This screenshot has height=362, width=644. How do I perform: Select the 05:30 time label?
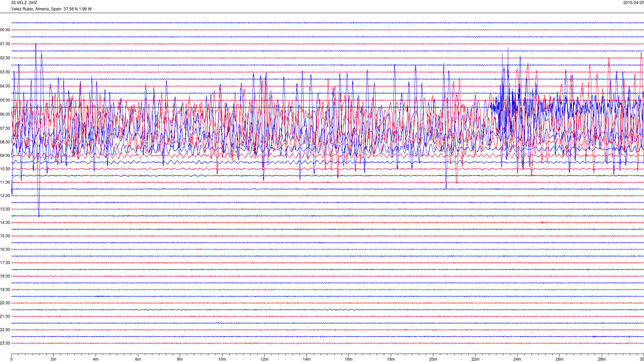(x=5, y=100)
